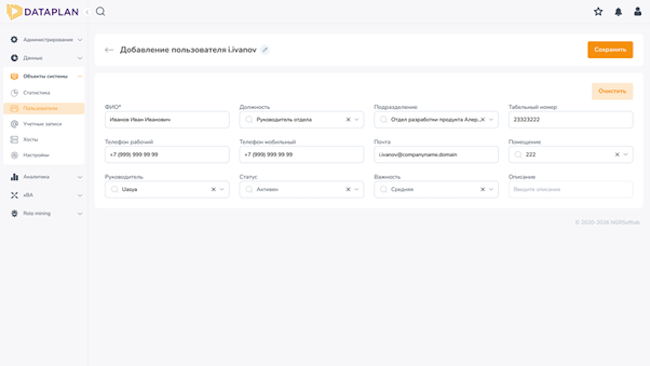
Task: Click the Табельный номер field
Action: point(571,120)
